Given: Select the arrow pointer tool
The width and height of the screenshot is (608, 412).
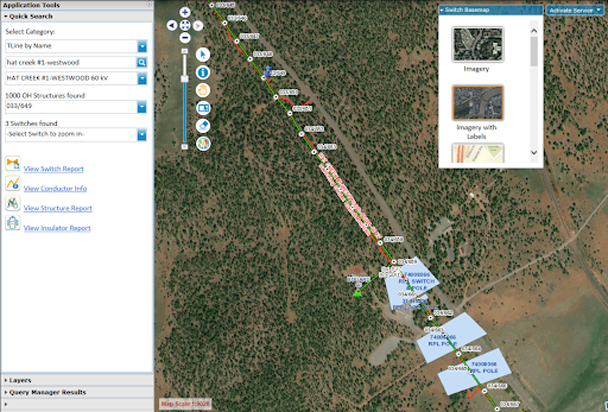Looking at the screenshot, I should coord(203,54).
